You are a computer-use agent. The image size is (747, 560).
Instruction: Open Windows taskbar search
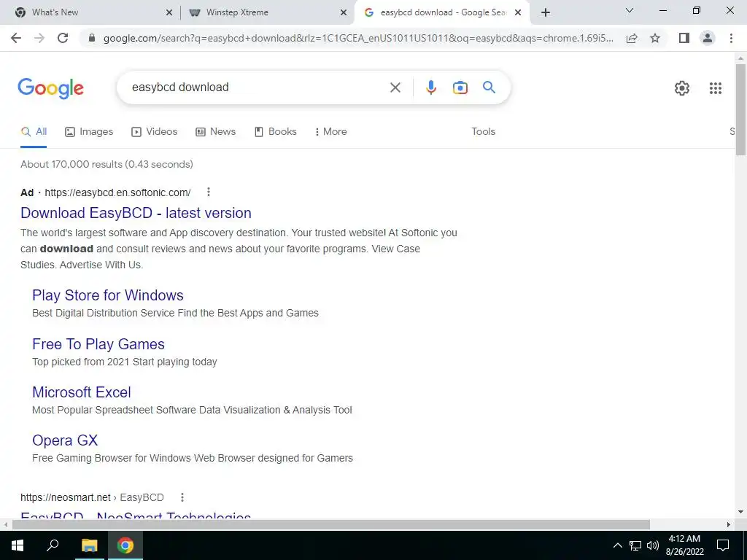(53, 545)
